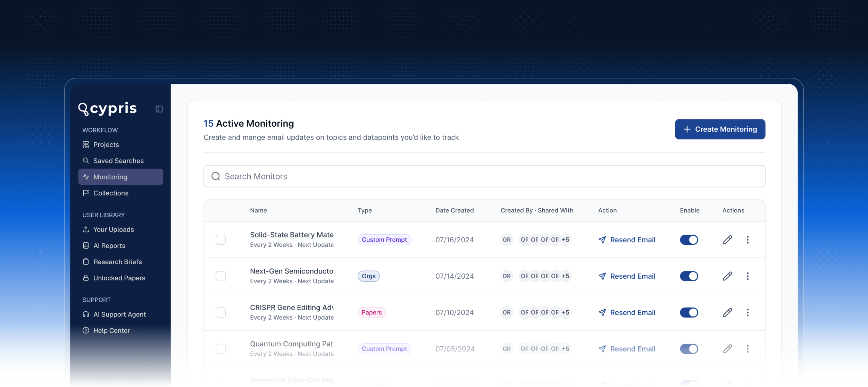Click the search magnifier icon in Search Monitors

pos(216,176)
